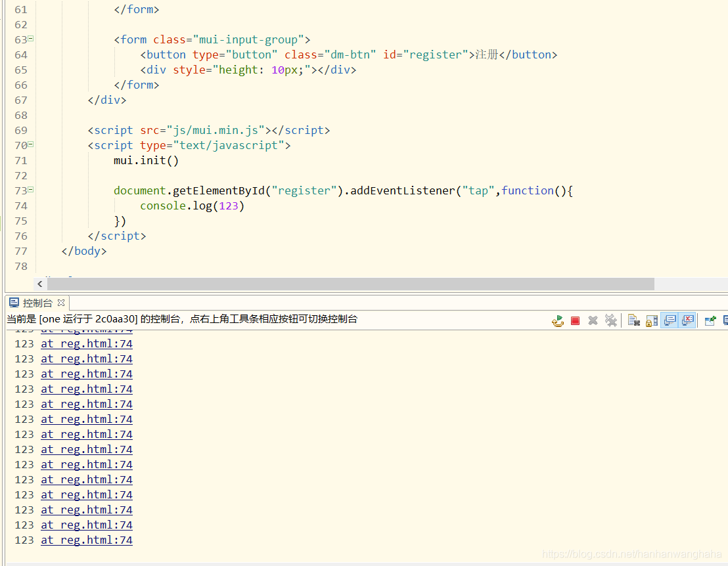Image resolution: width=728 pixels, height=566 pixels.
Task: Toggle the console scroll lock icon
Action: pos(652,320)
